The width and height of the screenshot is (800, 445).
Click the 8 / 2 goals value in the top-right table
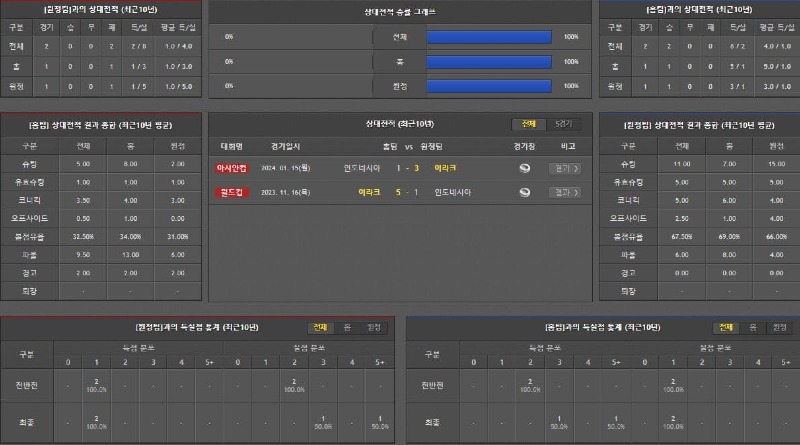737,46
